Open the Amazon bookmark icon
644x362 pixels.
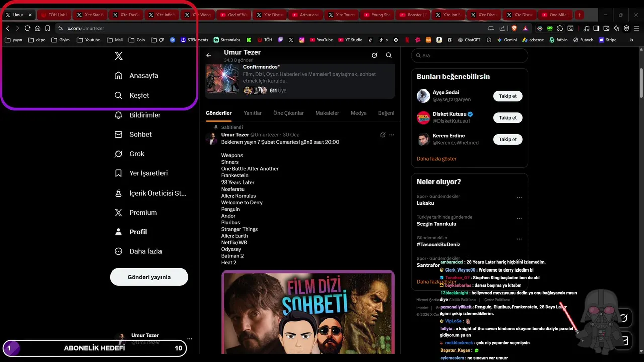coord(439,40)
